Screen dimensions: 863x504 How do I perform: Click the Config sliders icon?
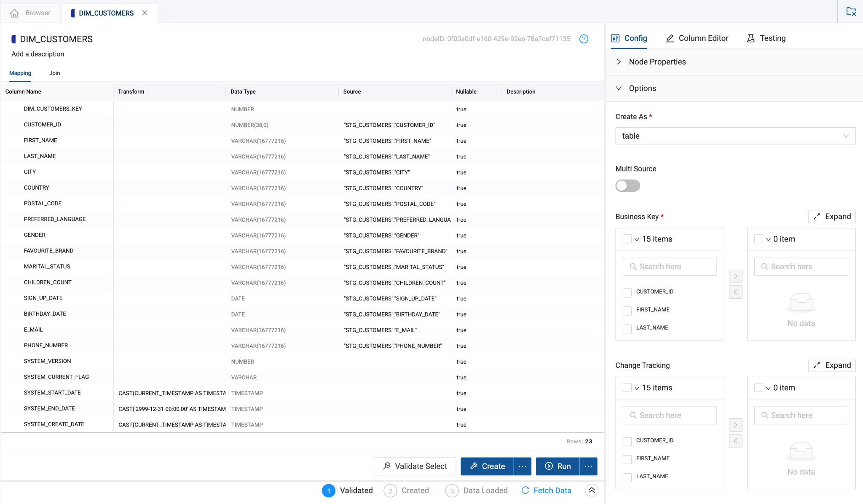(x=616, y=38)
